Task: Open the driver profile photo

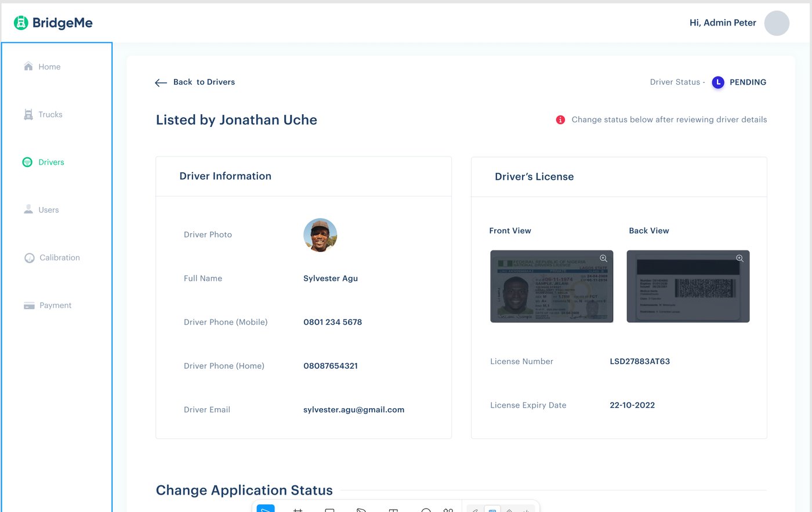Action: coord(320,235)
